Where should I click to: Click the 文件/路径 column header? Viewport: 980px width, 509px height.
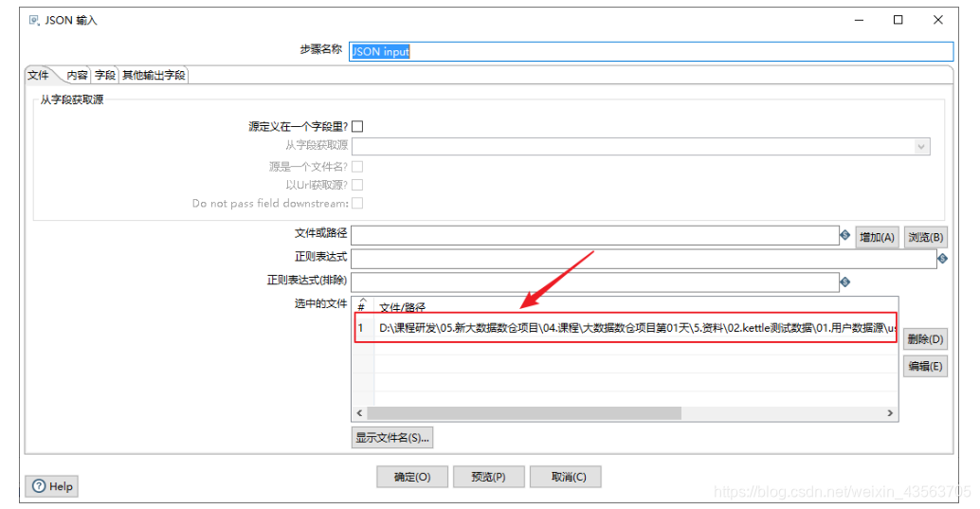coord(403,307)
